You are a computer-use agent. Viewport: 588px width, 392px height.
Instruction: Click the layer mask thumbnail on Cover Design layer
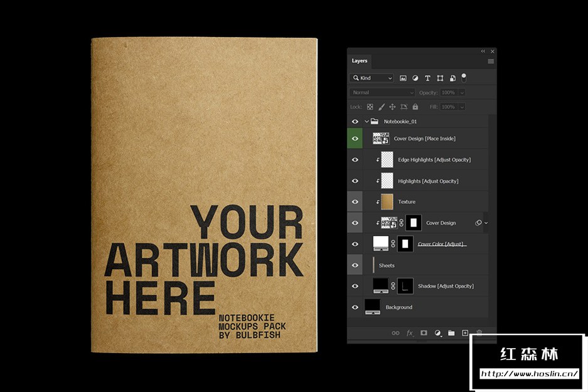(414, 223)
